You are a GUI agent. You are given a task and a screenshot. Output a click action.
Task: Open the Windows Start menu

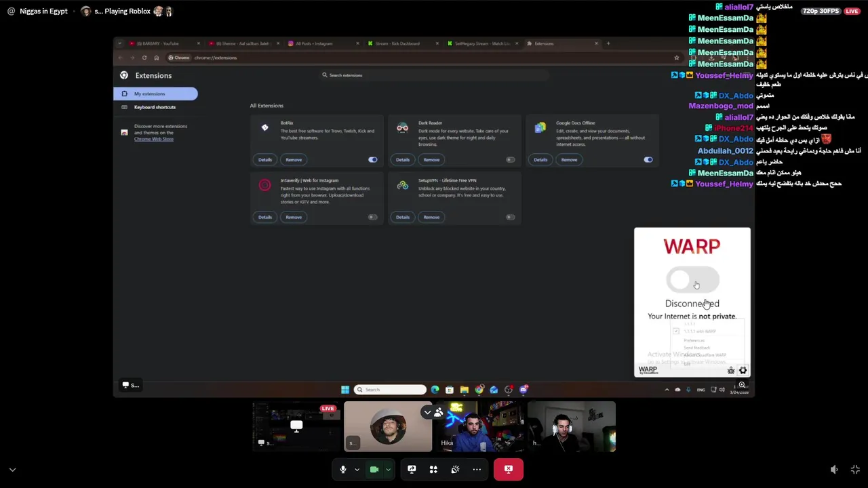(345, 390)
